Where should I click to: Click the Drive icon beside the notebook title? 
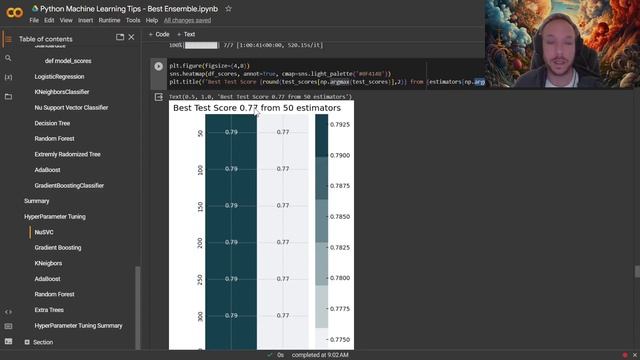coord(35,9)
